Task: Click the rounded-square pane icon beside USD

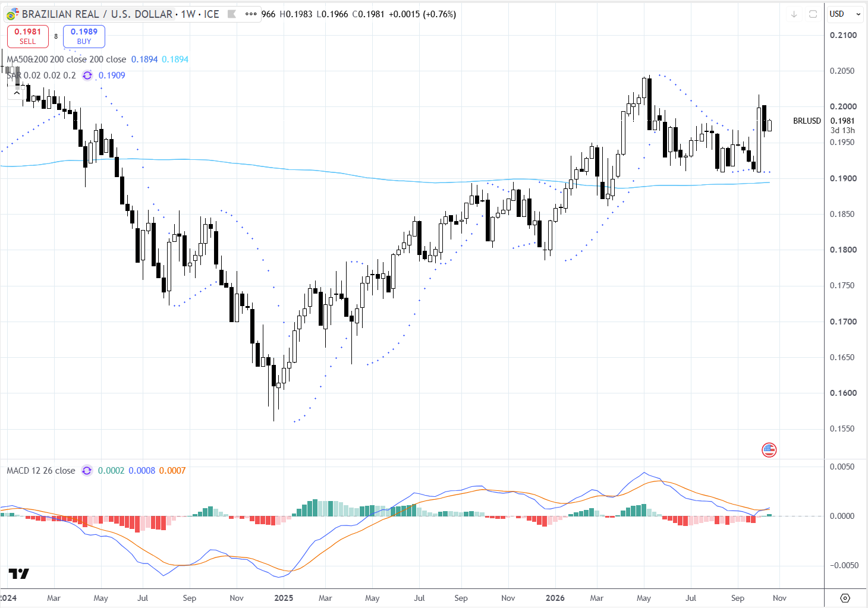Action: (x=813, y=14)
